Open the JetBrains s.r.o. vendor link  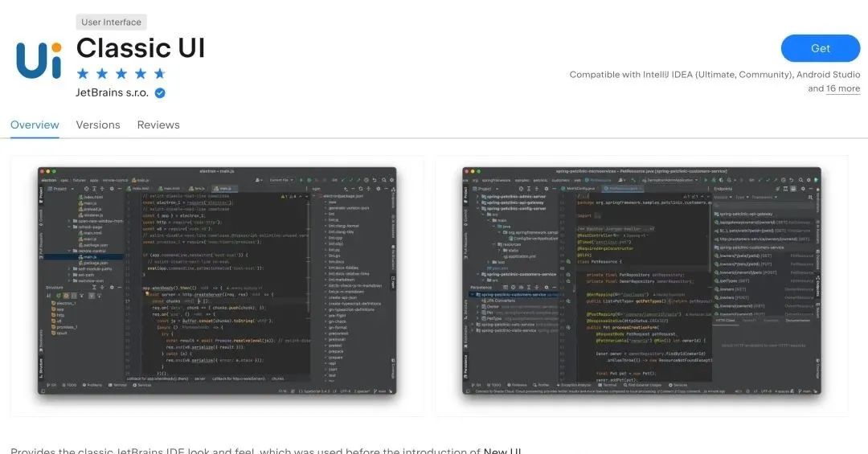coord(113,93)
